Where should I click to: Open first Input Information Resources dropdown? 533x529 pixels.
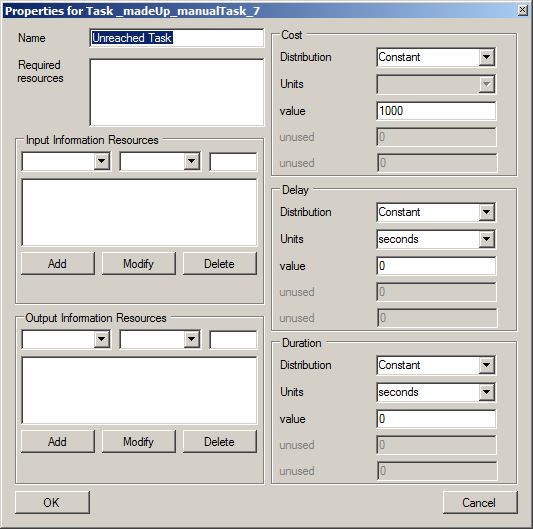click(x=66, y=161)
